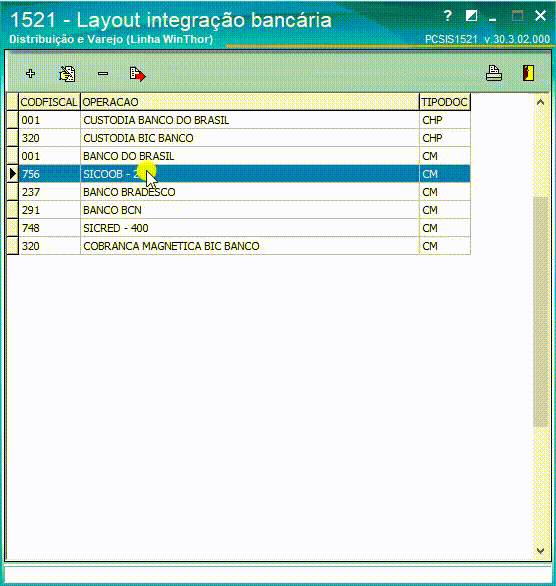Sort by TIPODOC column header
The width and height of the screenshot is (556, 586).
(445, 102)
